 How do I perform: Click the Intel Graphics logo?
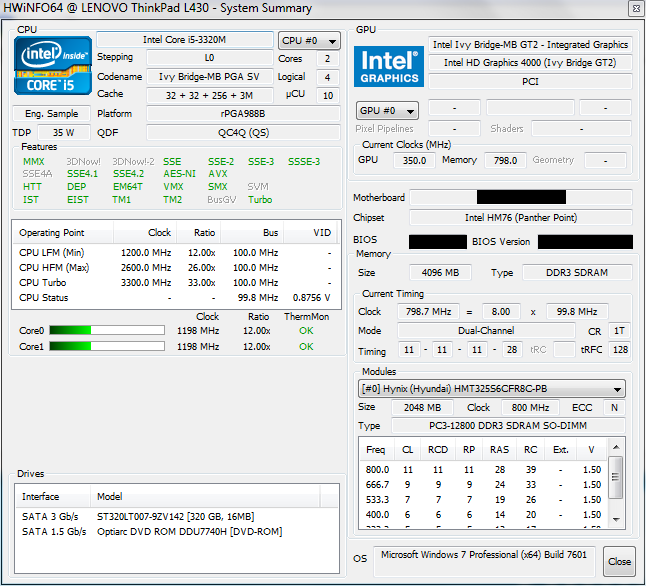(389, 67)
